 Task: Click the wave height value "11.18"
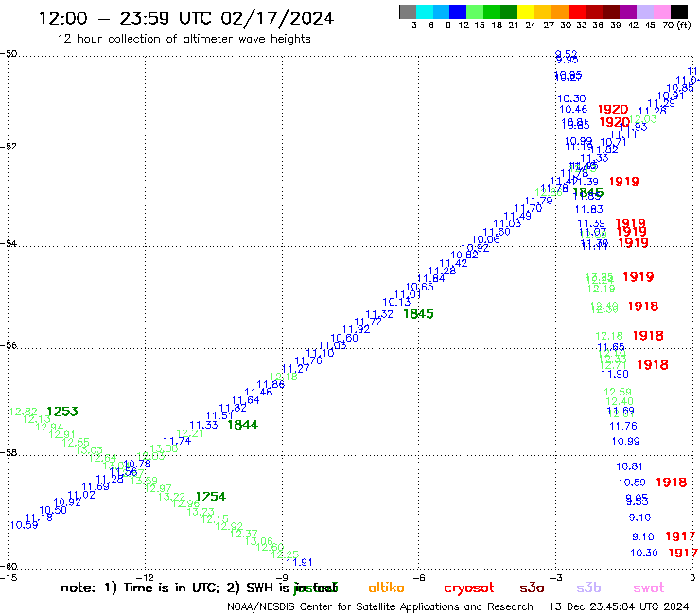39,518
